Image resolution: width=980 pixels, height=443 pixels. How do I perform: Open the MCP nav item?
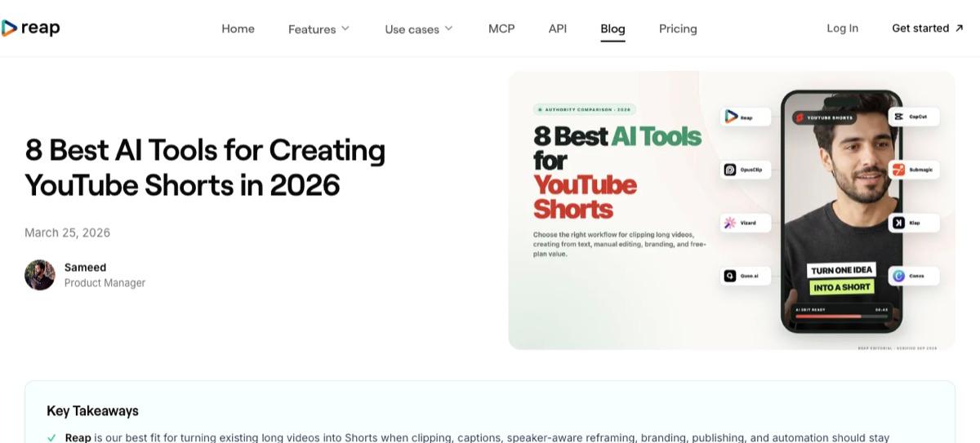(501, 29)
